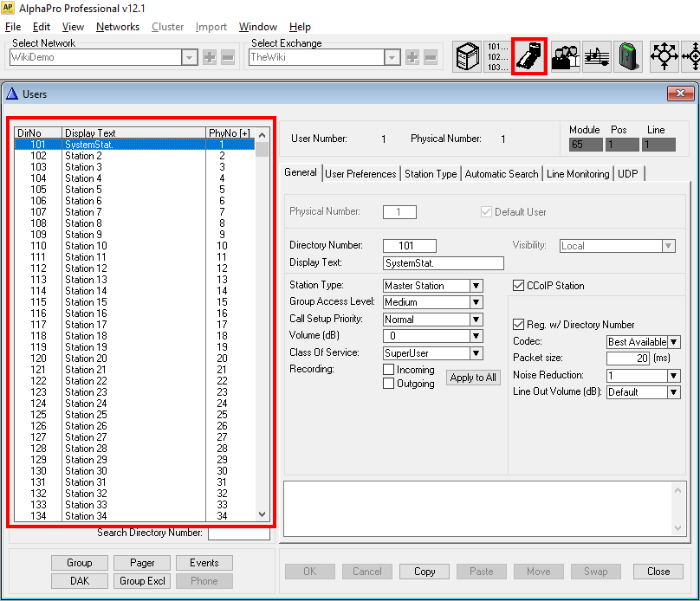The height and width of the screenshot is (601, 700).
Task: Expand the Codec dropdown
Action: click(674, 342)
